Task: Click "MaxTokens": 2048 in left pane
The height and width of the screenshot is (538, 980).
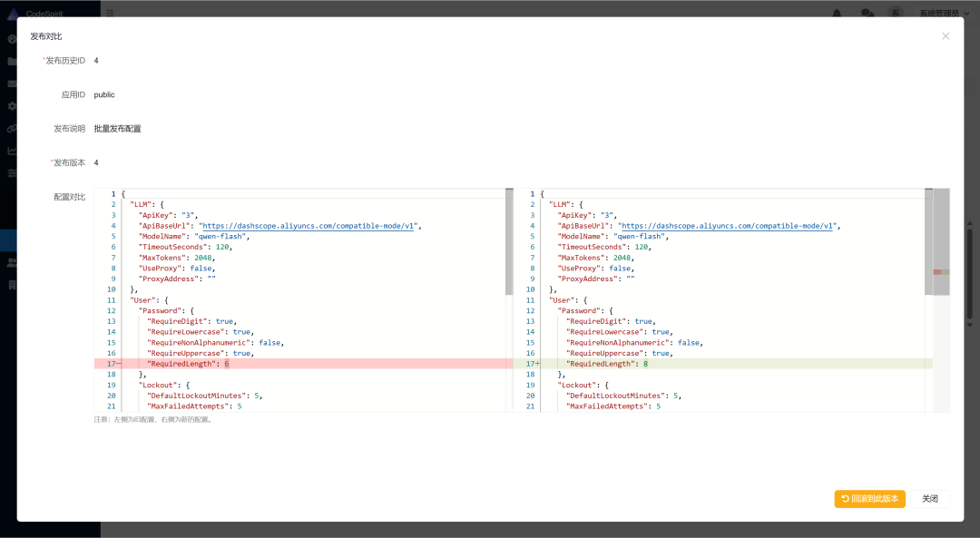Action: click(177, 258)
